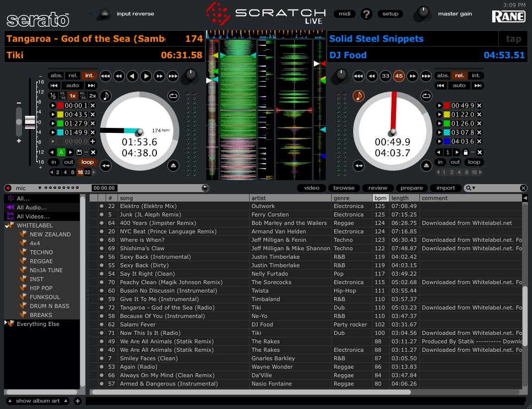532x409 pixels.
Task: Open the video panel tab
Action: click(311, 188)
